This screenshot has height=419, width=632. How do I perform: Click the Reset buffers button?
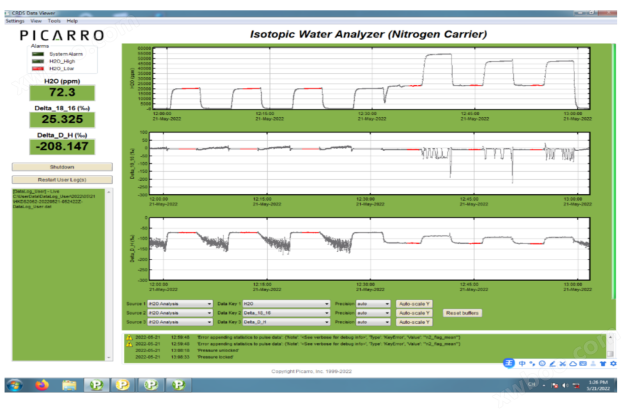coord(462,313)
